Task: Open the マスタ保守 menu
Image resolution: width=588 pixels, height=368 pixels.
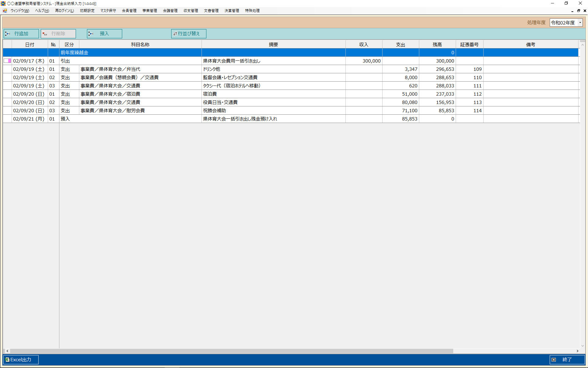Action: point(108,11)
